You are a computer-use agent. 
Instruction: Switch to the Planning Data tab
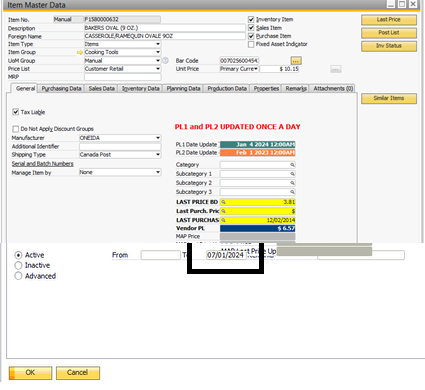[x=183, y=89]
